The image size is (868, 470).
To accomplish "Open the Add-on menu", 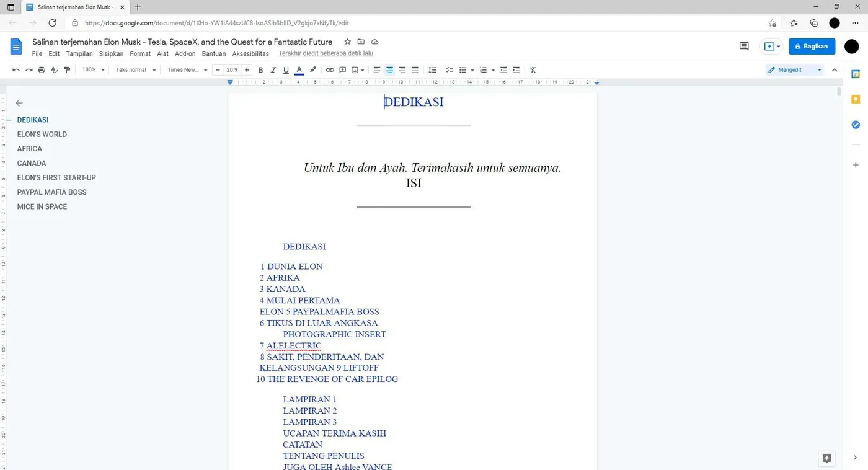I will [185, 54].
